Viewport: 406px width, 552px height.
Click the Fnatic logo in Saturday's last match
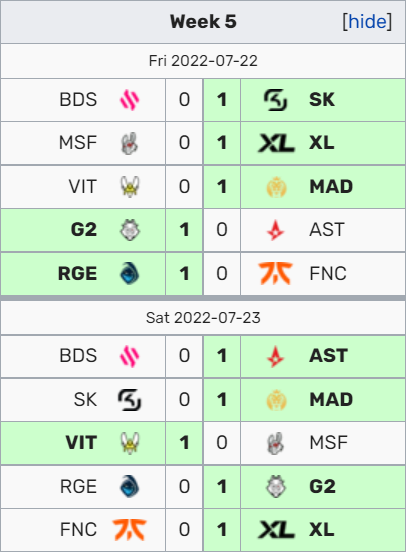point(129,529)
